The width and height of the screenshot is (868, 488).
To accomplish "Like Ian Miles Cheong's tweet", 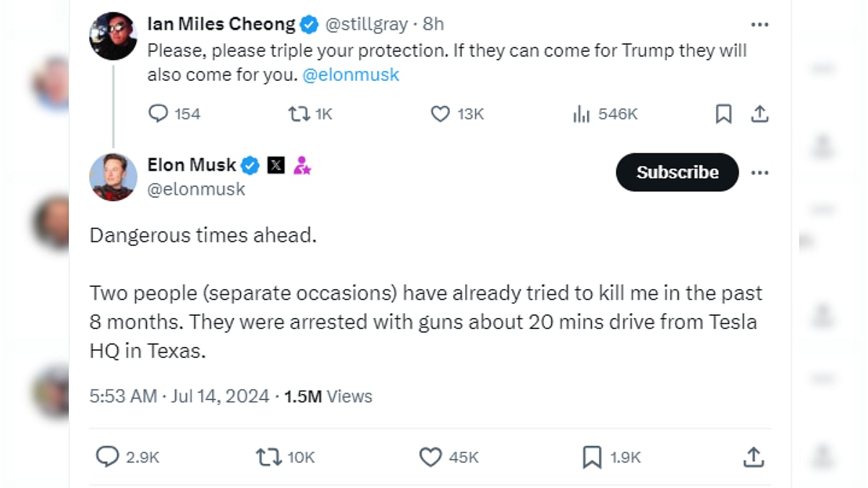I will 440,114.
